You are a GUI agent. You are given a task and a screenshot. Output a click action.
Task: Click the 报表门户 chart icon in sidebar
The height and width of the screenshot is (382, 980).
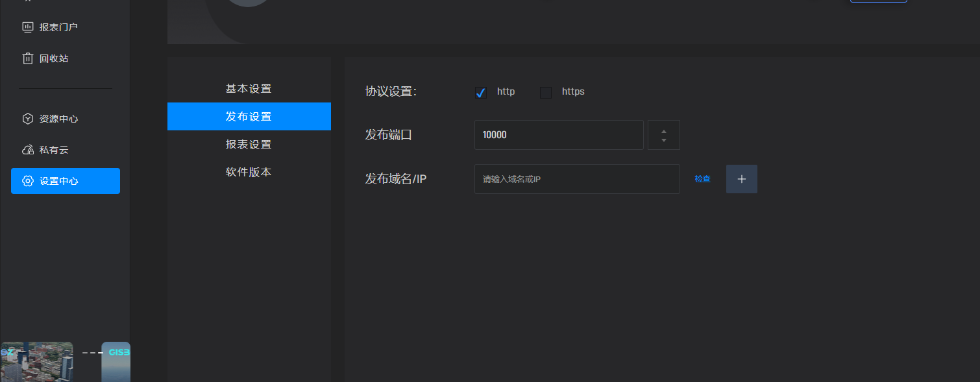pos(28,27)
